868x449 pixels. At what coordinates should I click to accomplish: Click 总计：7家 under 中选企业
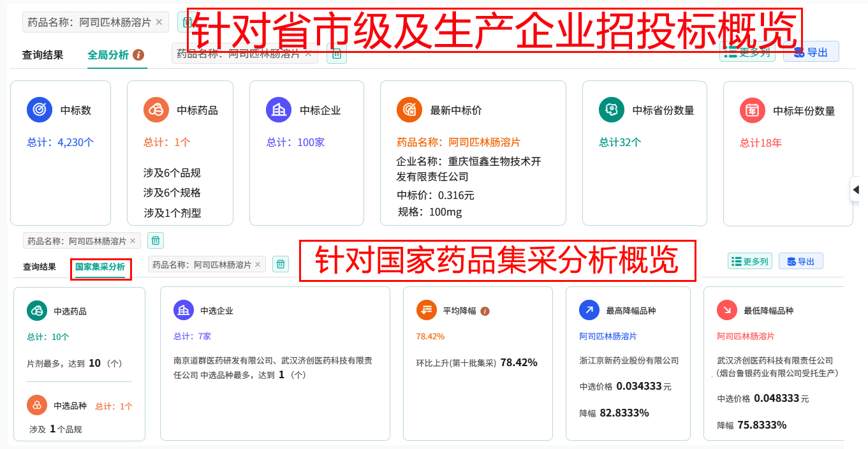coord(192,336)
